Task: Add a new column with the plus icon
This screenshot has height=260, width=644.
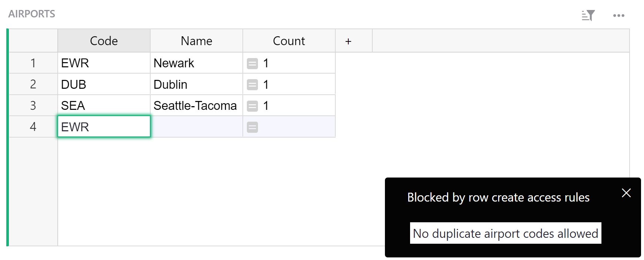Action: pyautogui.click(x=348, y=41)
